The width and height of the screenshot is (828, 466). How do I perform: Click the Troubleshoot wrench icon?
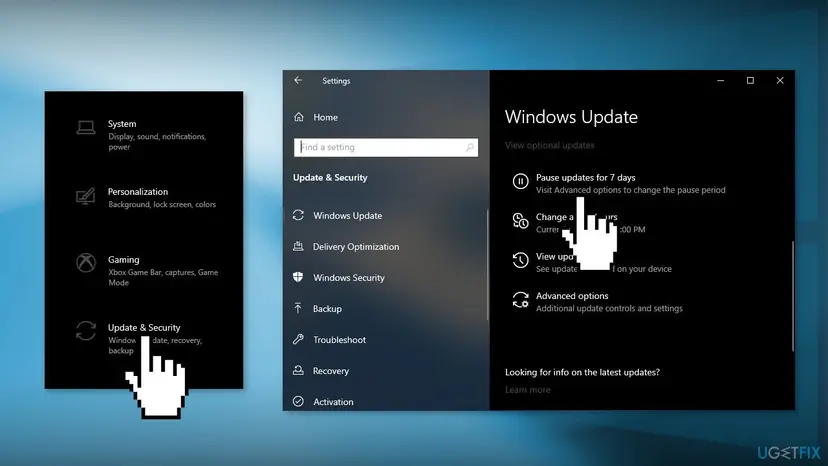(x=298, y=339)
